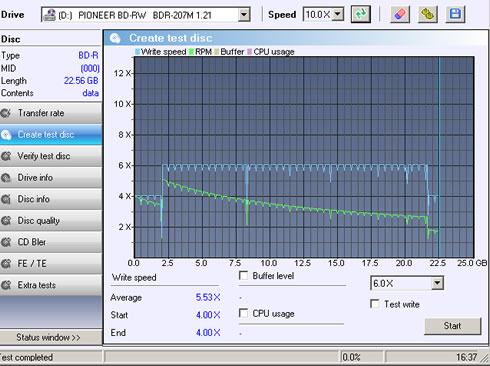The image size is (490, 366).
Task: Open the CD Bler test
Action: click(x=51, y=242)
